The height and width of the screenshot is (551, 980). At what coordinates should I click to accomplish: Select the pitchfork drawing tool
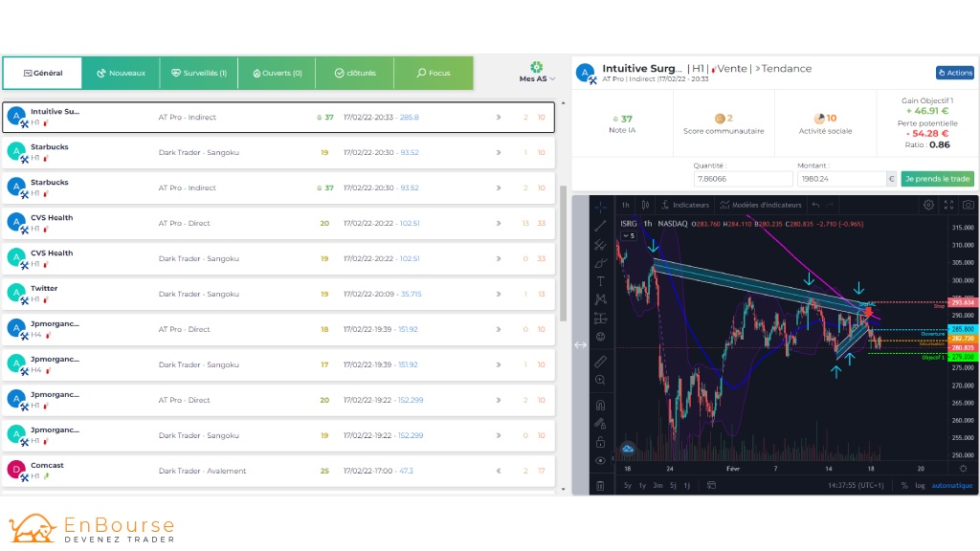600,244
